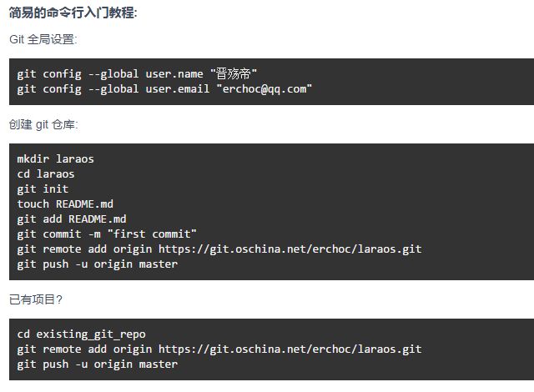
Task: Click the last git push -u origin master line
Action: [98, 364]
